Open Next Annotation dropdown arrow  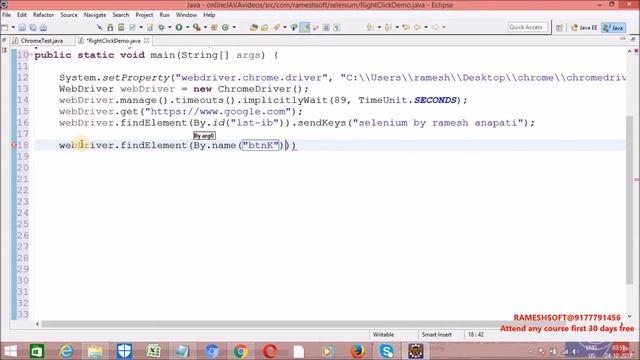[x=379, y=27]
